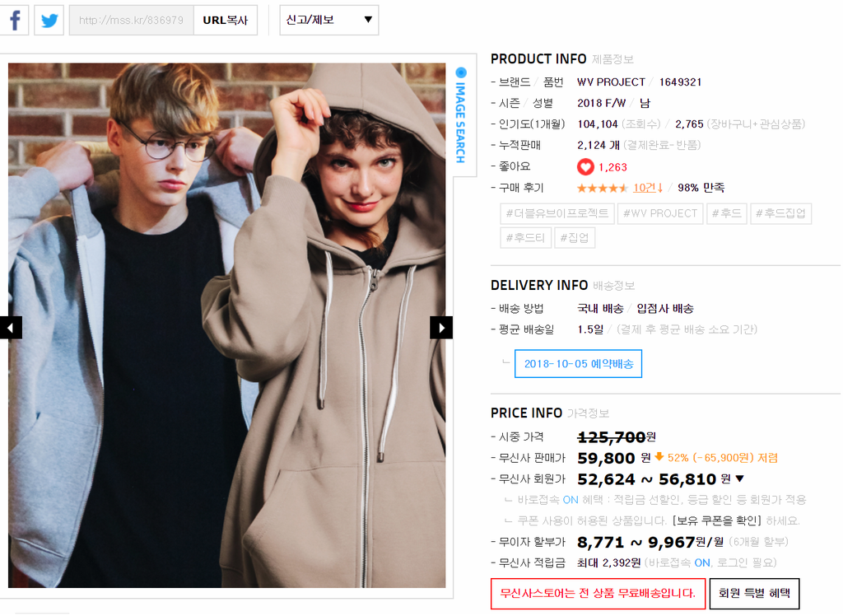Viewport: 843px width, 616px height.
Task: Click the 52% discount savings text
Action: click(x=723, y=458)
